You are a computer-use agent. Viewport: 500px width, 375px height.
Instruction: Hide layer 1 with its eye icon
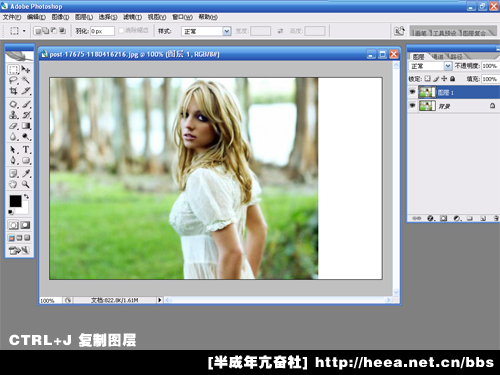pyautogui.click(x=413, y=92)
